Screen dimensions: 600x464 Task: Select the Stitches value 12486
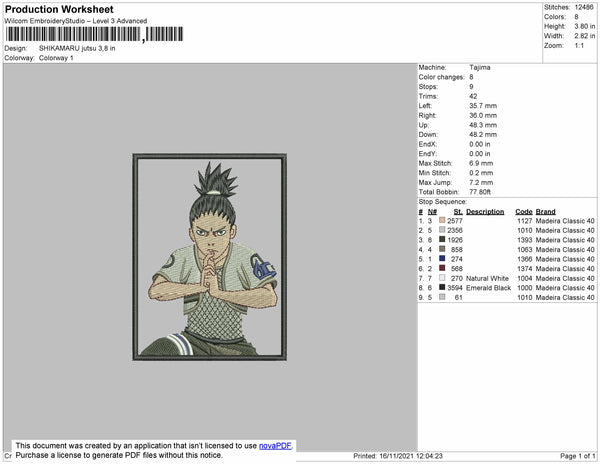[x=584, y=7]
